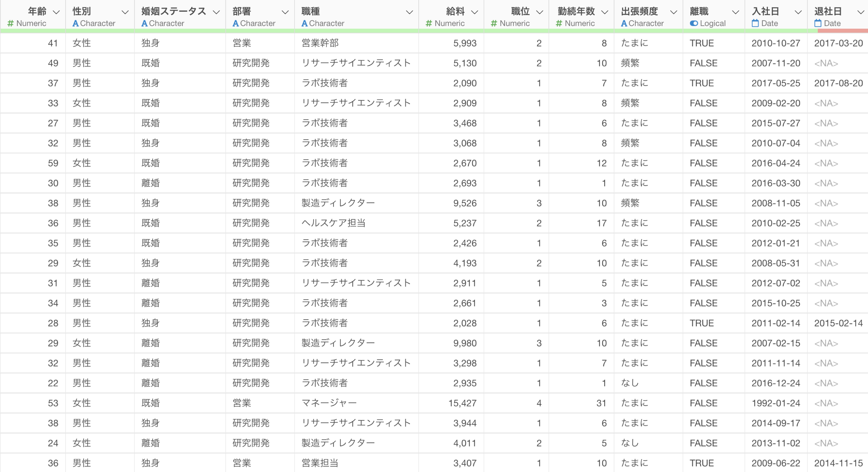
Task: Click the Date calendar icon under 退社日
Action: [x=818, y=23]
